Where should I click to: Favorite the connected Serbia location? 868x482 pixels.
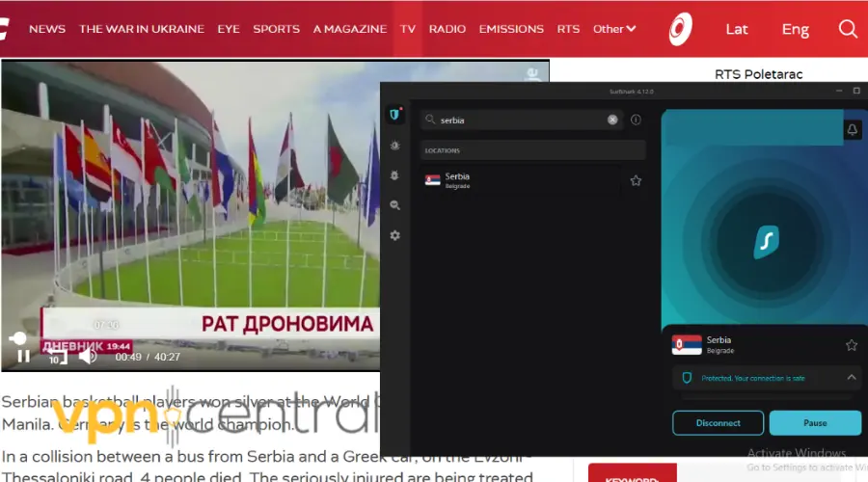click(x=852, y=345)
